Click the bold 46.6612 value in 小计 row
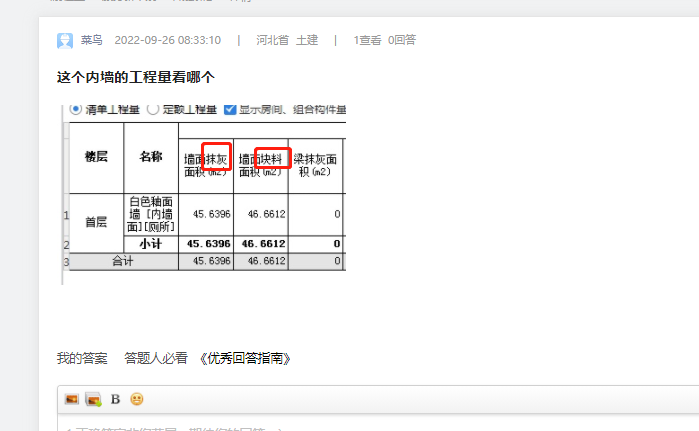Viewport: 699px width, 431px height. point(263,244)
